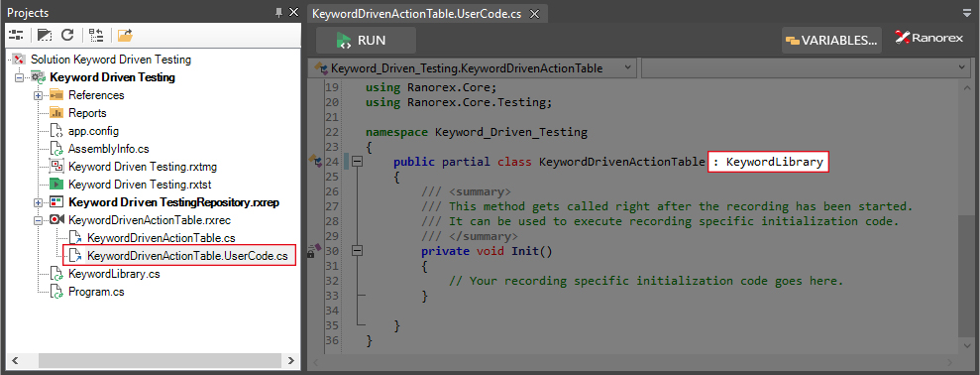This screenshot has height=375, width=980.
Task: Click "using Ranorex.Core.Testing;" on line 20
Action: 460,102
